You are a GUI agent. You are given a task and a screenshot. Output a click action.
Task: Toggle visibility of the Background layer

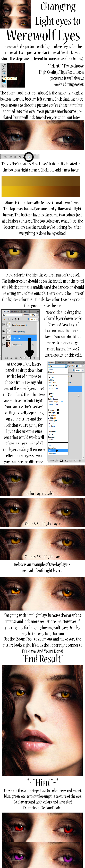[3, 344]
